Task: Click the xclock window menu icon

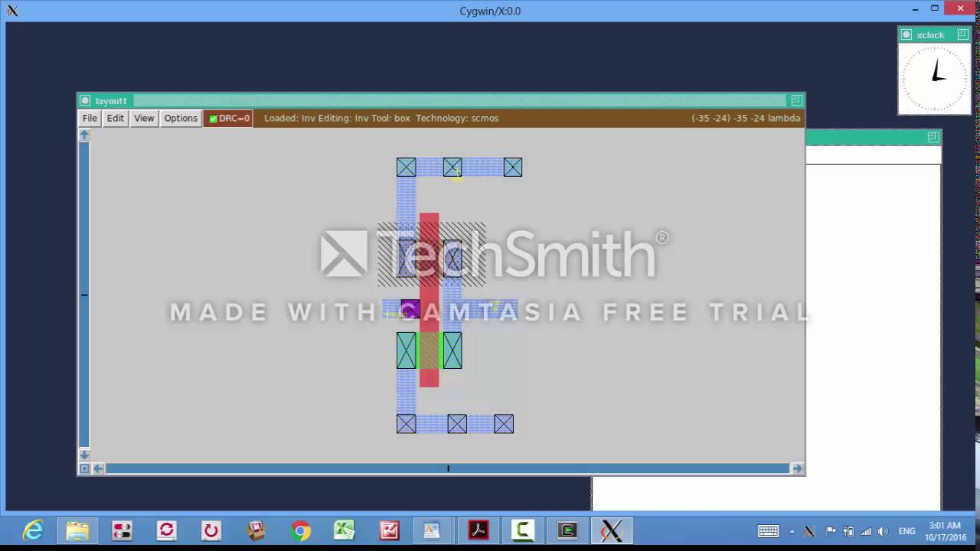Action: pyautogui.click(x=906, y=34)
